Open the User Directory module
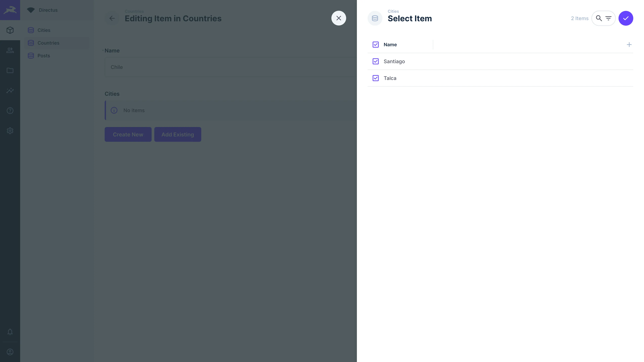Screen dimensions: 644x362 coord(10,50)
